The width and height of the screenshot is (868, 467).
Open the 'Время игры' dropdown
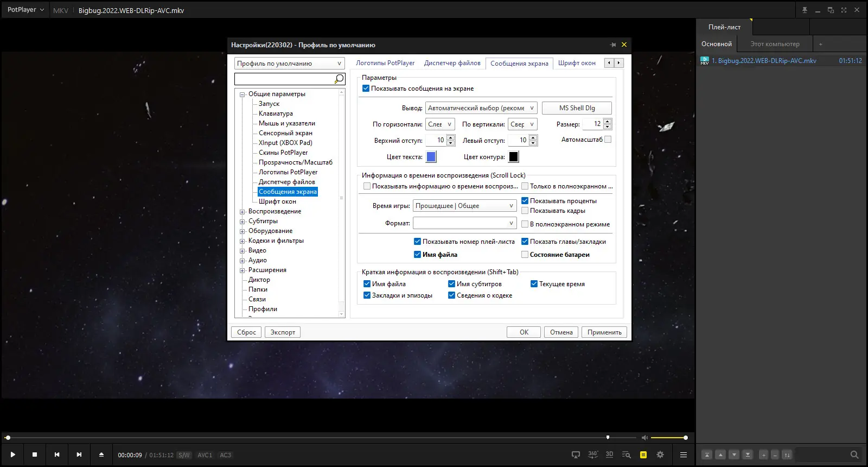click(464, 206)
